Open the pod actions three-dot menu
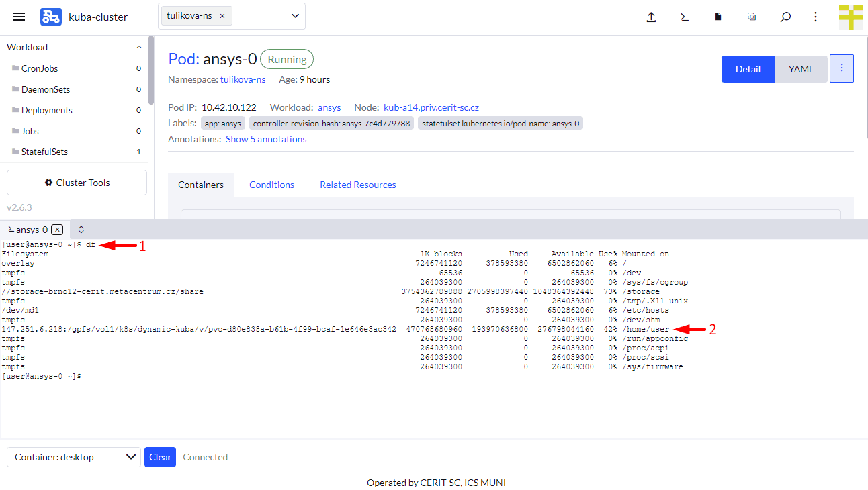This screenshot has height=490, width=868. pyautogui.click(x=841, y=68)
